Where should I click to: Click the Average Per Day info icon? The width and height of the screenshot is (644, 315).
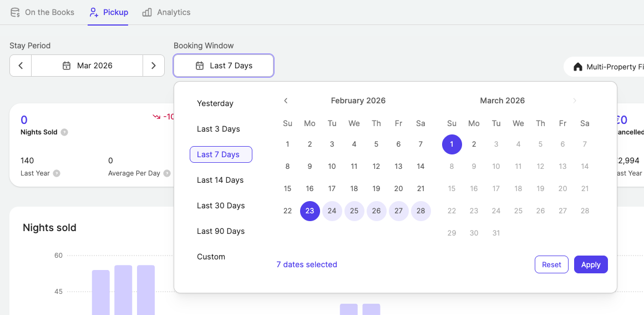(x=167, y=173)
